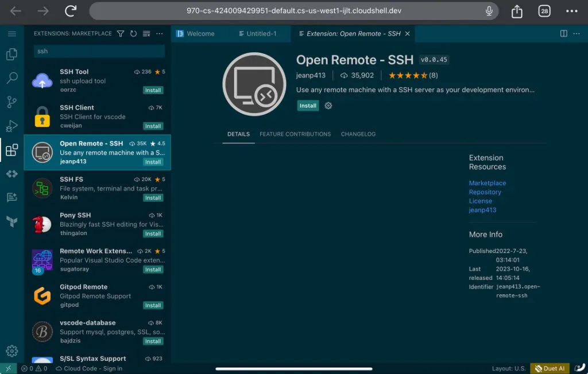
Task: Refresh the extensions marketplace list
Action: coord(133,34)
